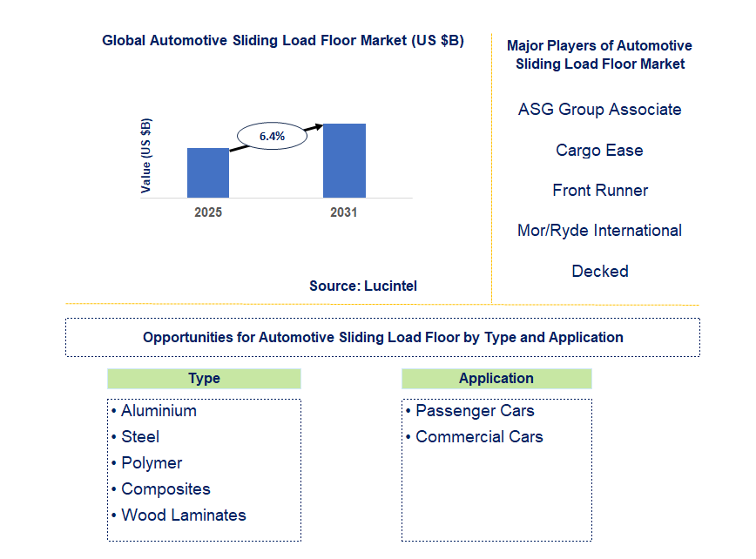Select the 2031 blue bar in the chart
756x559 pixels.
click(344, 160)
